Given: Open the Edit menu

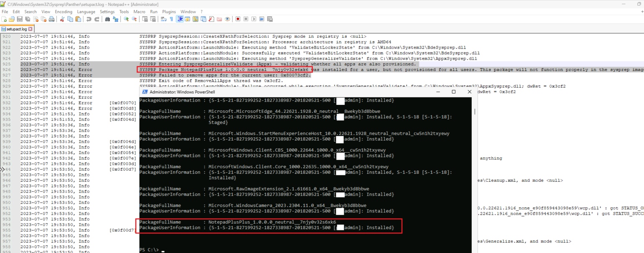Looking at the screenshot, I should pyautogui.click(x=16, y=12).
